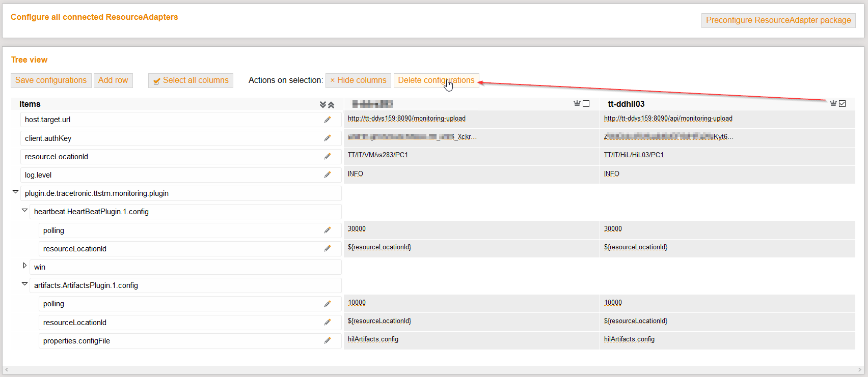868x377 pixels.
Task: Collapse artifacts.ArtifactsPlugin.1.config node
Action: pos(24,284)
